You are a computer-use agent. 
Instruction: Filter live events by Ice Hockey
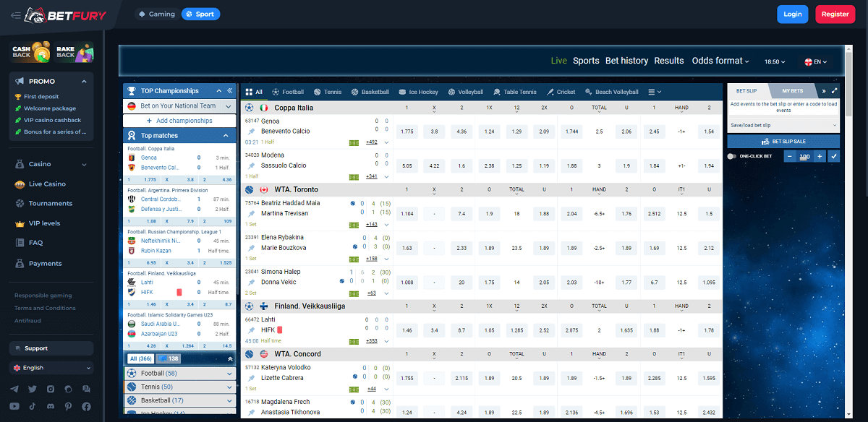pos(418,92)
